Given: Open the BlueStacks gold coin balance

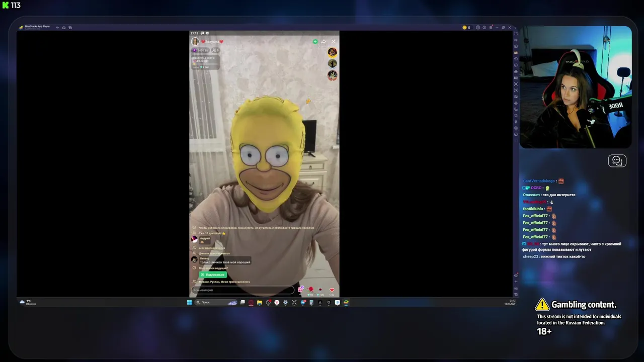Looking at the screenshot, I should tap(466, 27).
